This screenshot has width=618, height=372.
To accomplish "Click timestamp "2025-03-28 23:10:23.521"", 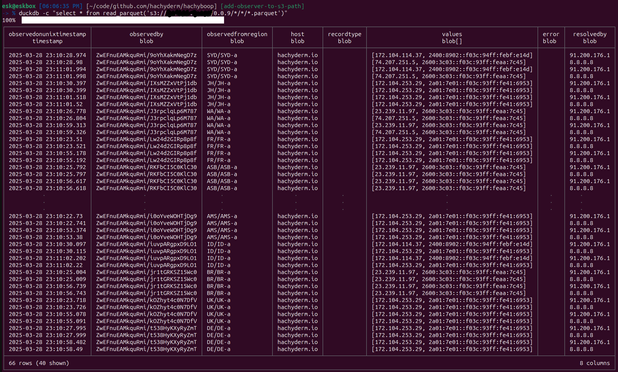I will click(x=47, y=146).
